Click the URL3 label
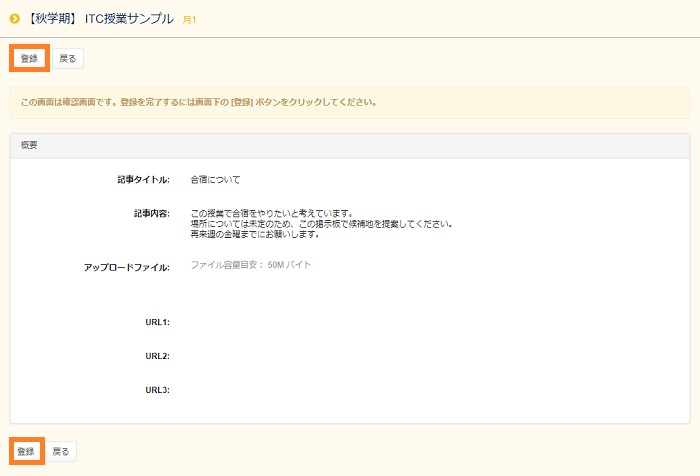This screenshot has width=700, height=476. pyautogui.click(x=157, y=389)
